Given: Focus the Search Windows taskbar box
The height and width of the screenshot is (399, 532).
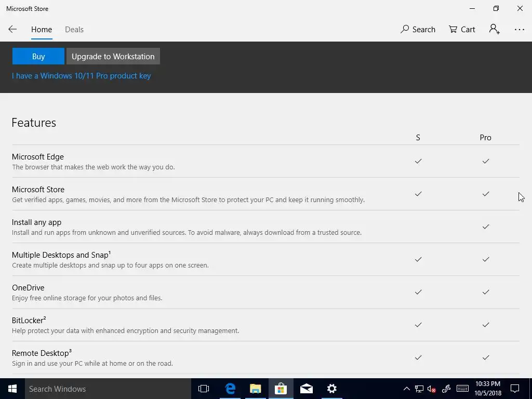Looking at the screenshot, I should coord(108,389).
